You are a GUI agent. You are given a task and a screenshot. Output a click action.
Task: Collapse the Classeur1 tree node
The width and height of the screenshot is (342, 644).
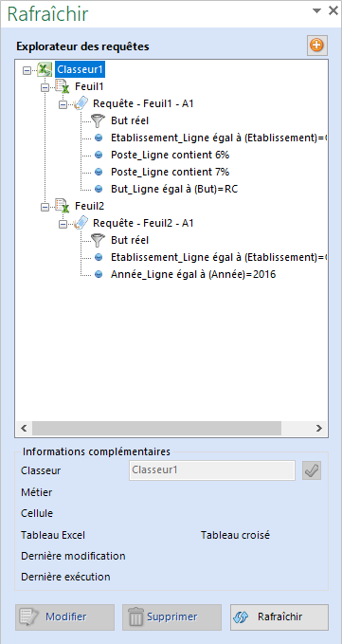[x=27, y=70]
